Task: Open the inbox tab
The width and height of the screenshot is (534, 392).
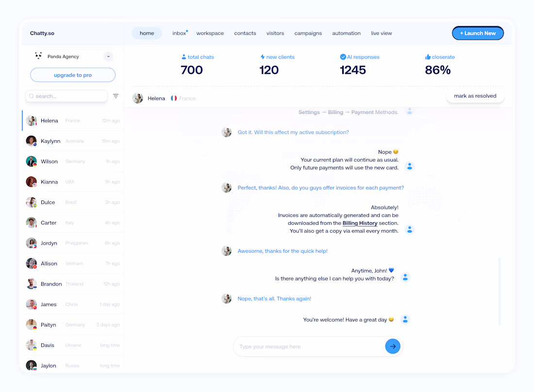Action: [x=179, y=33]
